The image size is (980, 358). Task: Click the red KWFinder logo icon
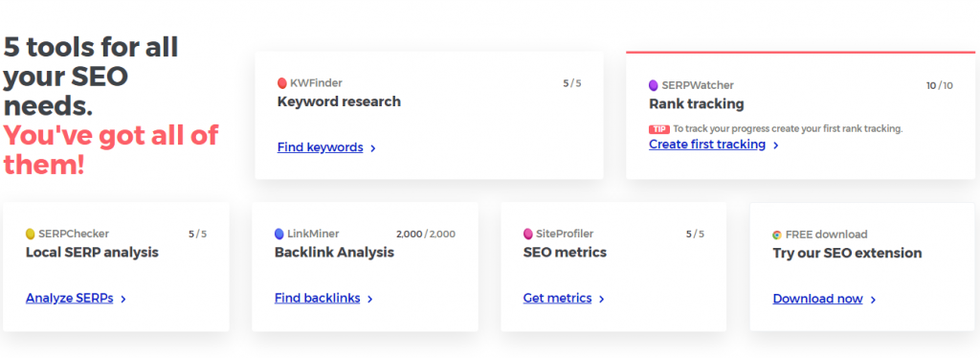[282, 83]
